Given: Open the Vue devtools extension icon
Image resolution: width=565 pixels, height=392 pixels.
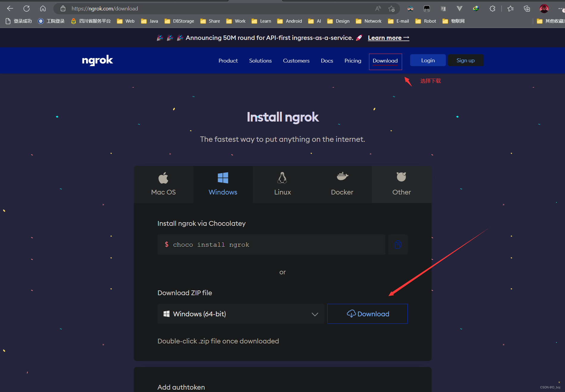Looking at the screenshot, I should coord(459,9).
